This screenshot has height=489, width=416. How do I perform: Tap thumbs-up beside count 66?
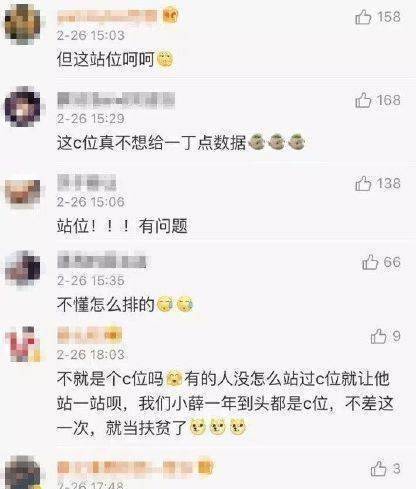tap(370, 262)
